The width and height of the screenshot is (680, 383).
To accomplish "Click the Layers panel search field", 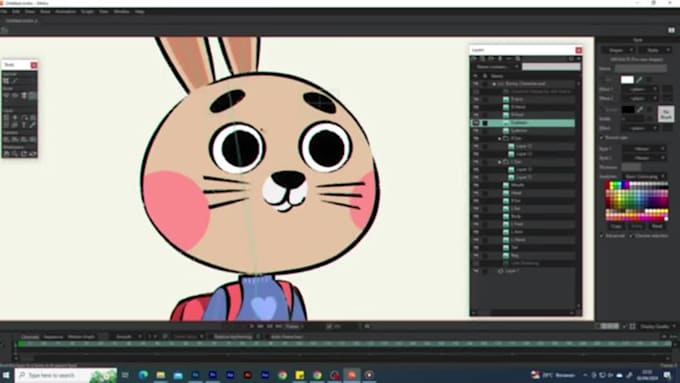I will 551,67.
